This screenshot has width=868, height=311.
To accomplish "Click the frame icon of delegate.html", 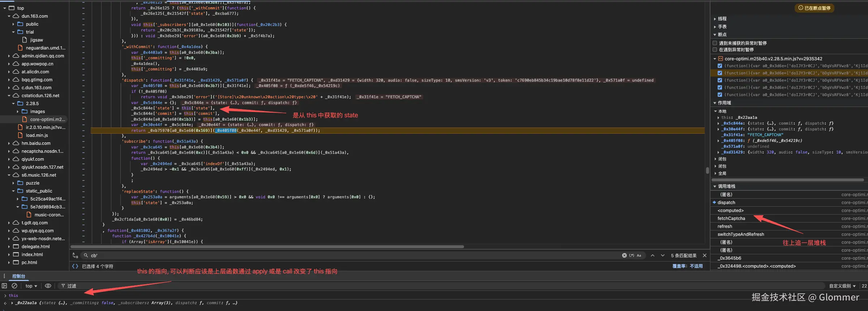I will pyautogui.click(x=16, y=247).
